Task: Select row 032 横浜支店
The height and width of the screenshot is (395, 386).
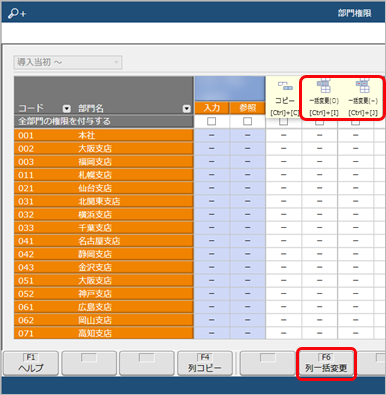Action: (104, 215)
